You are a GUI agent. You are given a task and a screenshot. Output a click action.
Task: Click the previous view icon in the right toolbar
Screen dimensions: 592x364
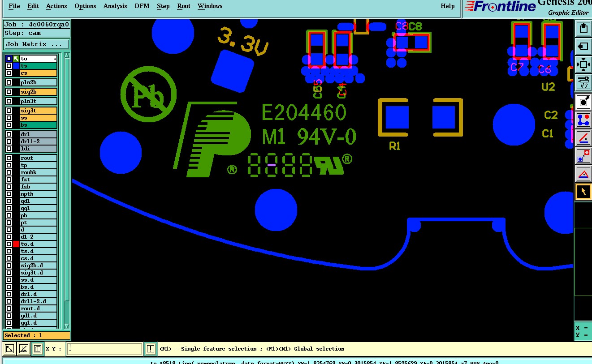tap(583, 46)
